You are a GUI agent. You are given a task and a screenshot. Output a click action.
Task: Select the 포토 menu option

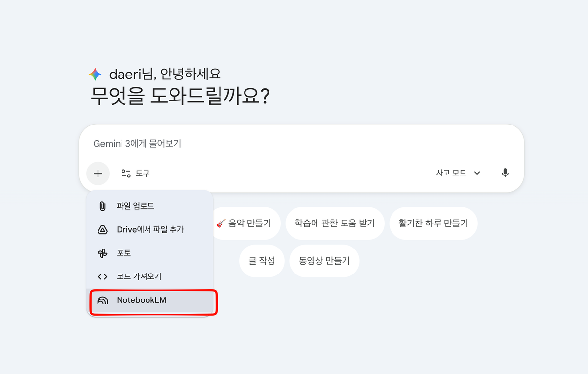123,253
